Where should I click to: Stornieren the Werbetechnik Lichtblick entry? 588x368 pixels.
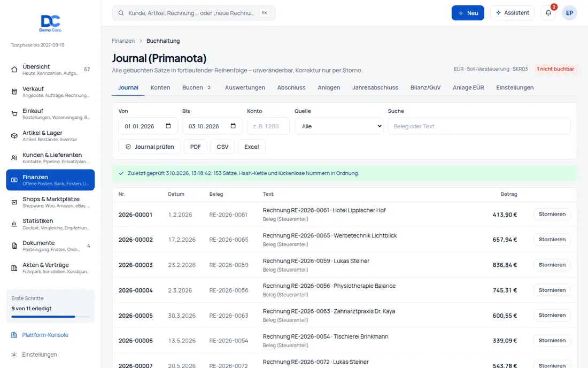tap(552, 239)
